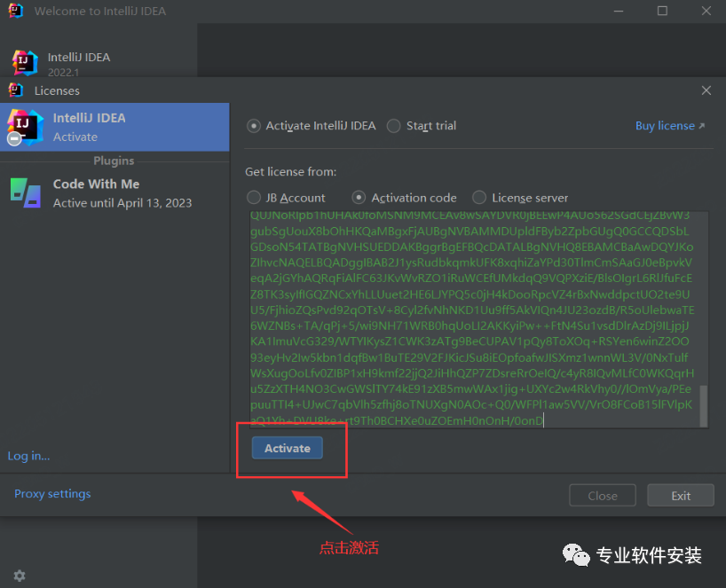Open the Buy license link
This screenshot has height=588, width=726.
pyautogui.click(x=670, y=126)
